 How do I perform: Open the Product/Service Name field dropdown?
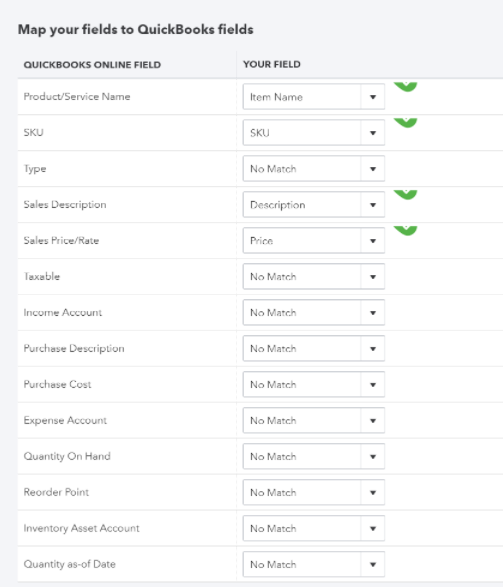(314, 97)
